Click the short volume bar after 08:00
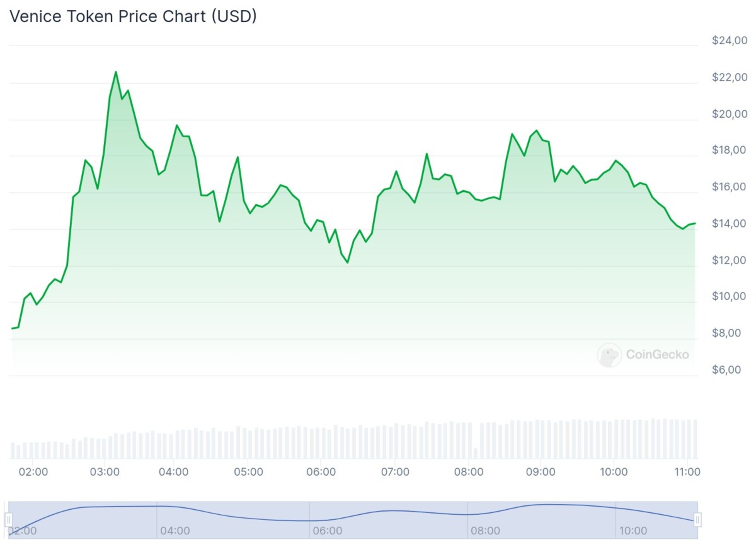 click(476, 452)
